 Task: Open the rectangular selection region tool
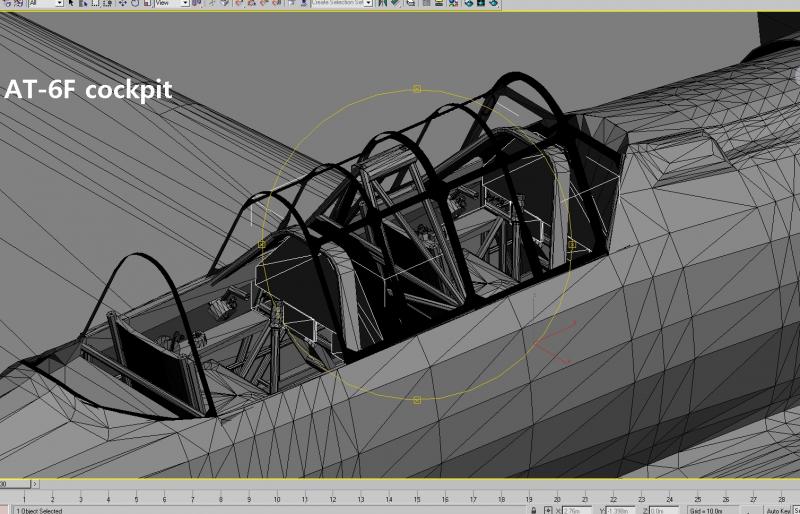[95, 3]
